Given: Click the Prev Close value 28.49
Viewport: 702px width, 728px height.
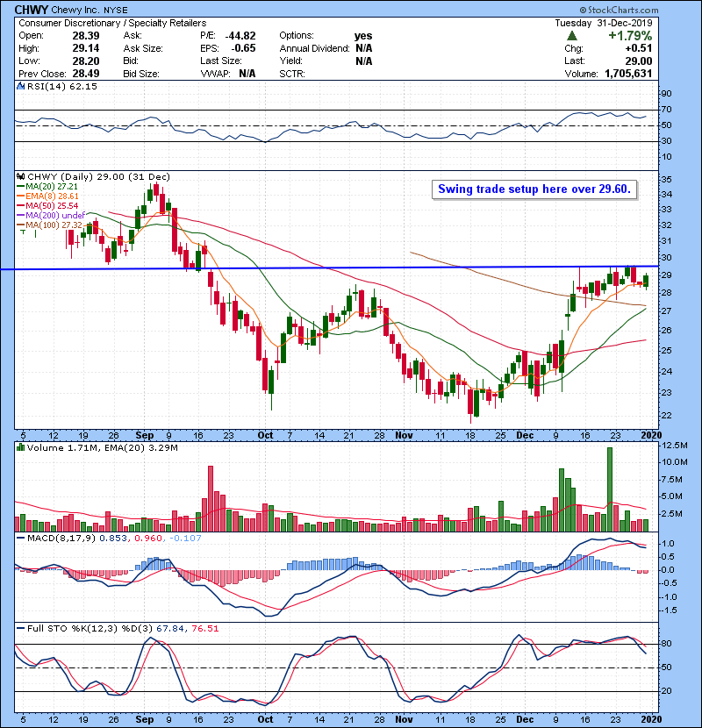Looking at the screenshot, I should tap(86, 74).
